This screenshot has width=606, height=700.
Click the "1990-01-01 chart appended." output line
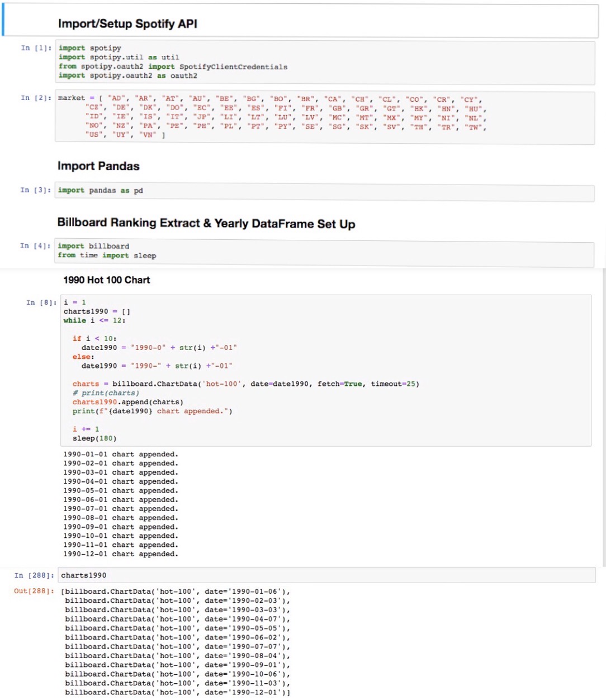pos(120,455)
